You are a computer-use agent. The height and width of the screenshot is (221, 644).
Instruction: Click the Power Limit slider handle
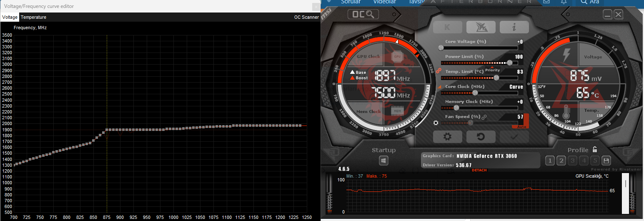[x=509, y=63]
